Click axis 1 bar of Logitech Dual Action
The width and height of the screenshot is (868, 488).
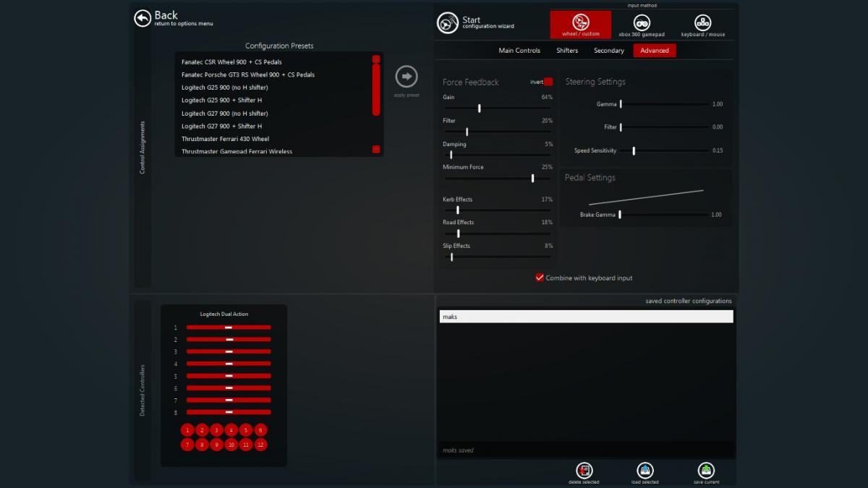coord(229,328)
